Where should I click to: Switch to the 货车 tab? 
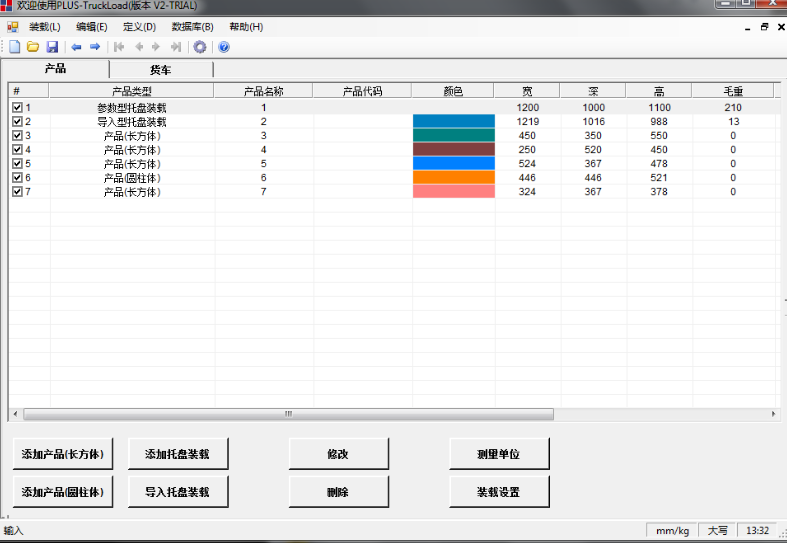[x=160, y=70]
